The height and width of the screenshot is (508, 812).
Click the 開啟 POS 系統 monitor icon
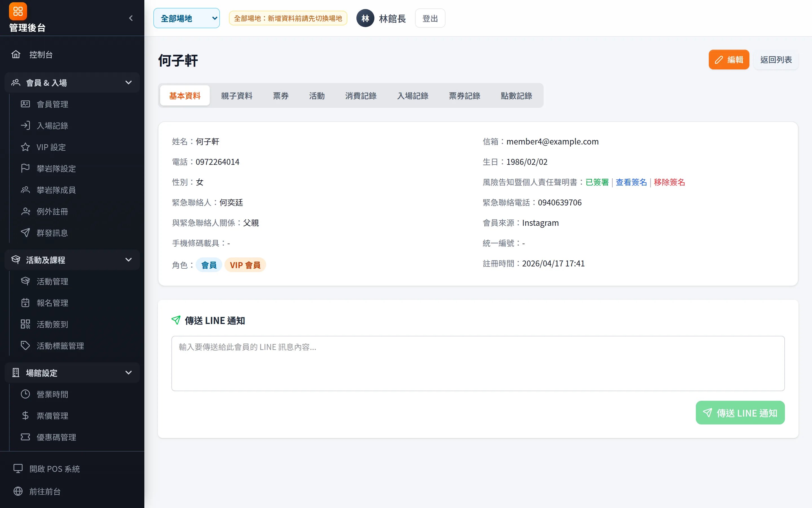(x=18, y=469)
